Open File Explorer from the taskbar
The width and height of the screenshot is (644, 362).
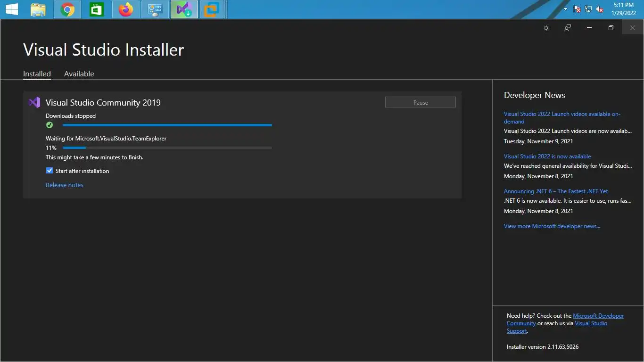38,9
